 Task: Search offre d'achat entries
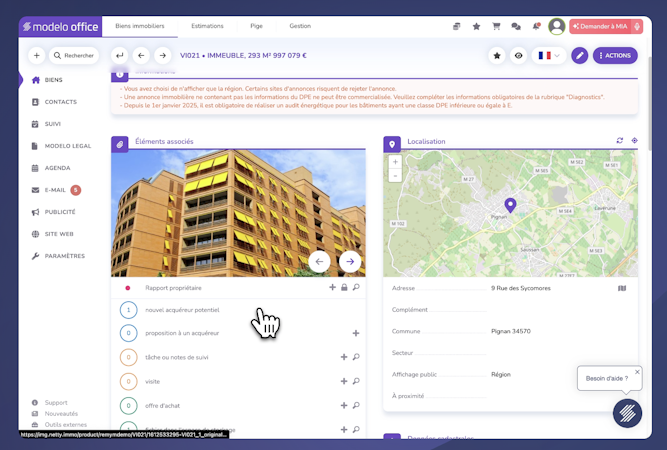point(356,406)
